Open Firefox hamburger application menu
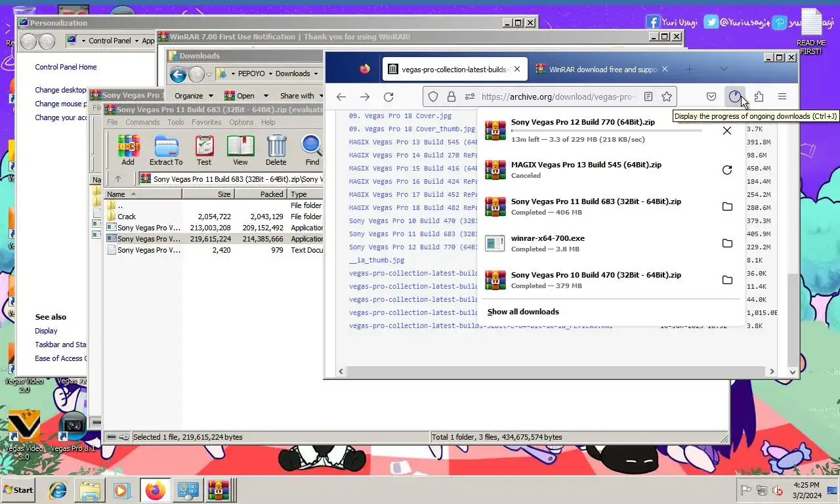 (x=782, y=96)
